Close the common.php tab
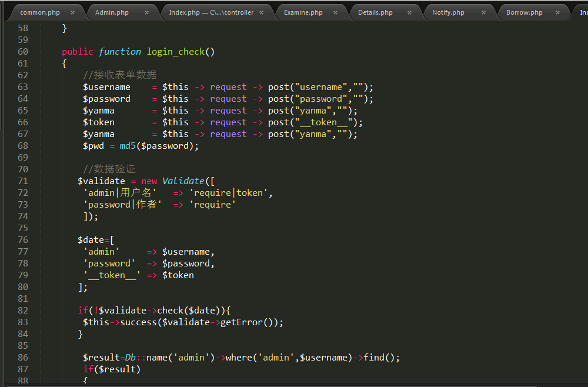This screenshot has width=588, height=387. coord(72,12)
